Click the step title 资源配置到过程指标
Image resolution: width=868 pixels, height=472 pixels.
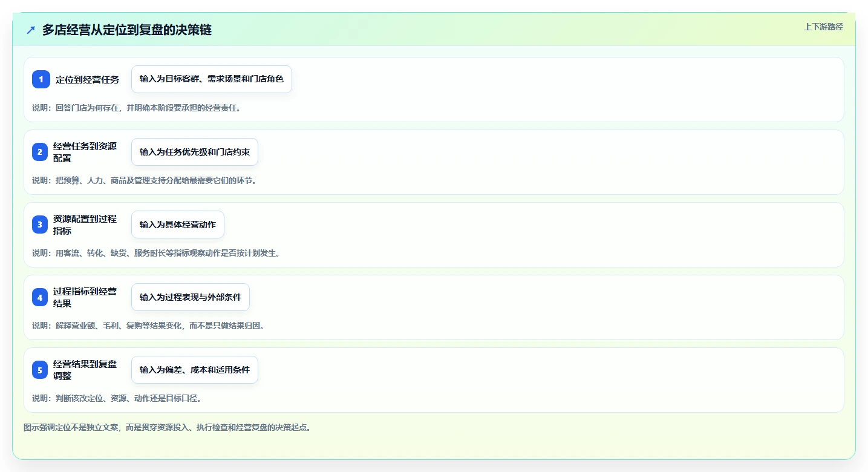[x=85, y=225]
